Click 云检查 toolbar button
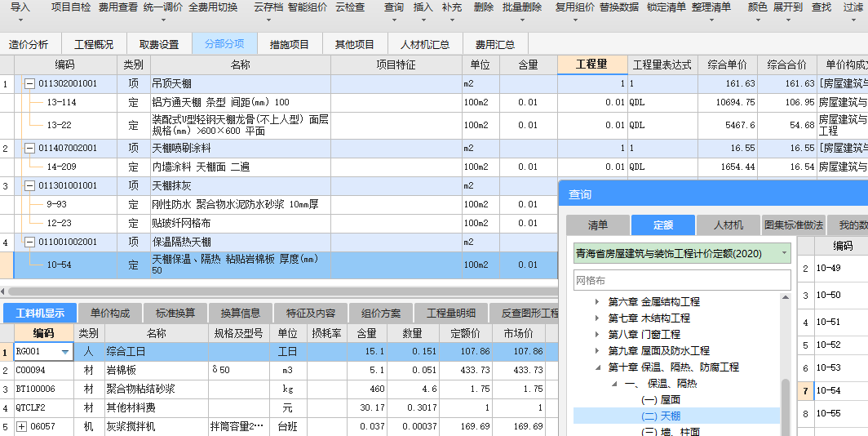This screenshot has height=436, width=868. coord(350,7)
